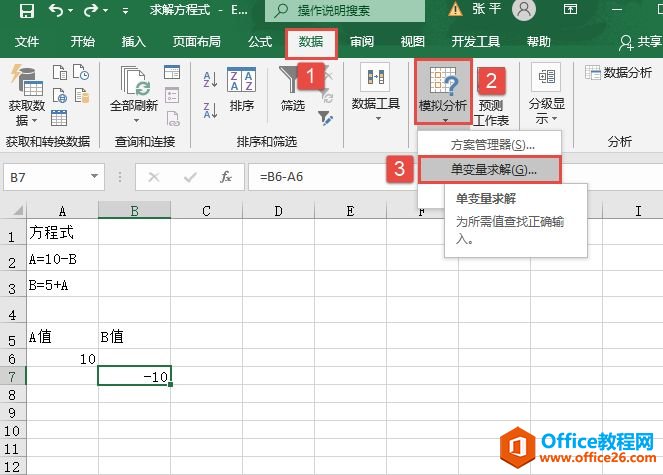This screenshot has height=475, width=663.
Task: Click the A值 label cell
Action: tap(62, 337)
